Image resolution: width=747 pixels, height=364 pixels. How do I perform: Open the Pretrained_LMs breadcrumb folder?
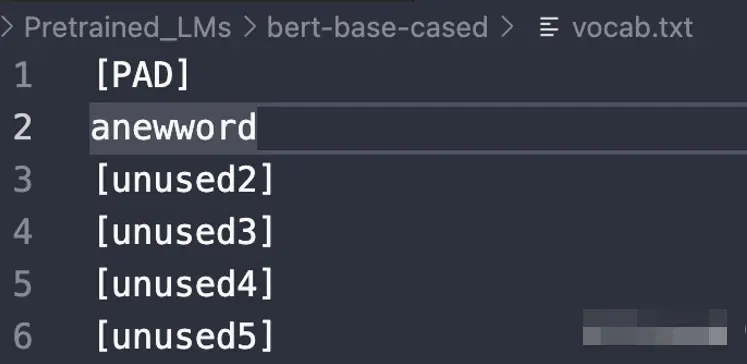128,28
